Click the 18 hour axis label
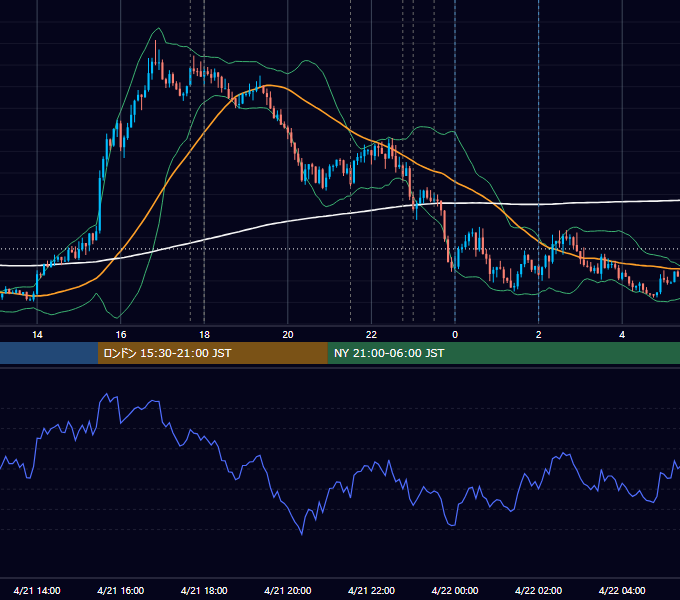This screenshot has width=680, height=600. click(x=204, y=335)
